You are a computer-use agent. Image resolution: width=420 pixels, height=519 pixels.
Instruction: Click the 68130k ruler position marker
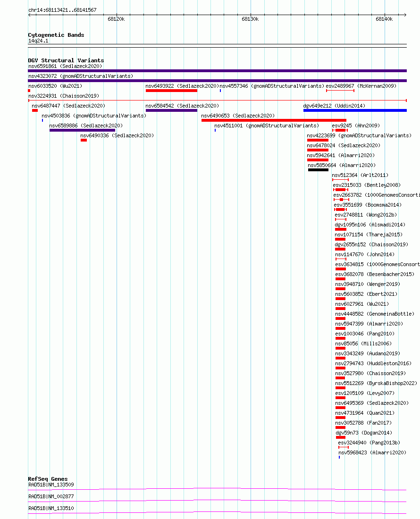pyautogui.click(x=250, y=19)
